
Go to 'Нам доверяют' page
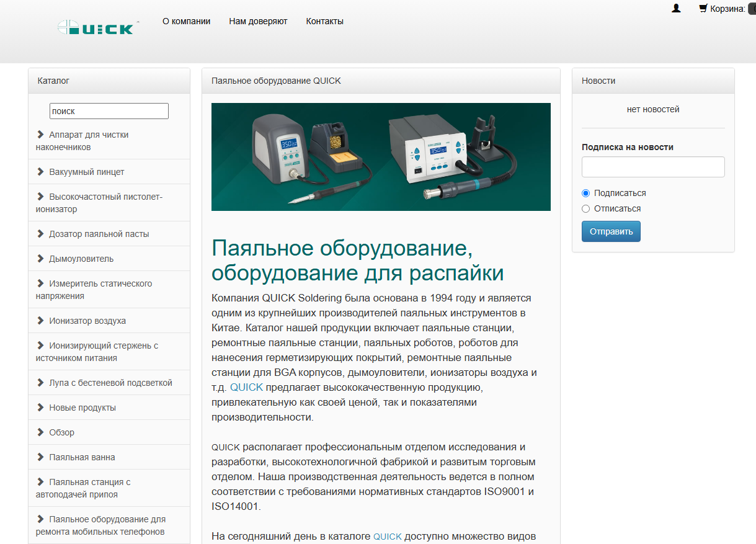[x=258, y=21]
